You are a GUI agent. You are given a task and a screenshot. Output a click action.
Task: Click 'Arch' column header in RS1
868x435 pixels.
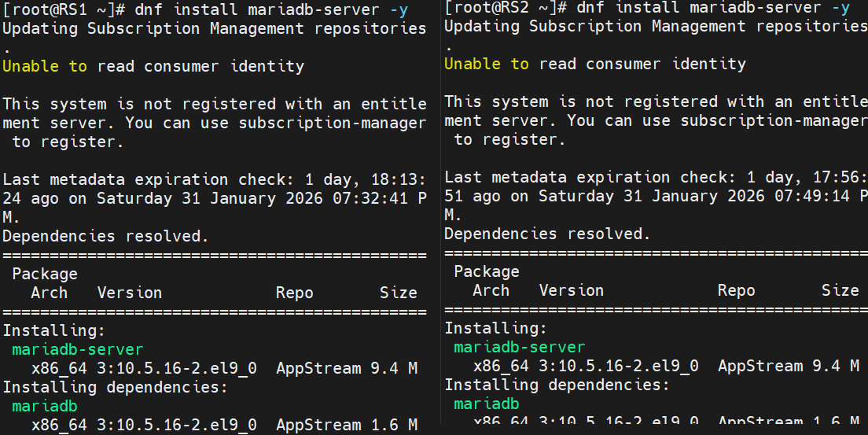[50, 292]
